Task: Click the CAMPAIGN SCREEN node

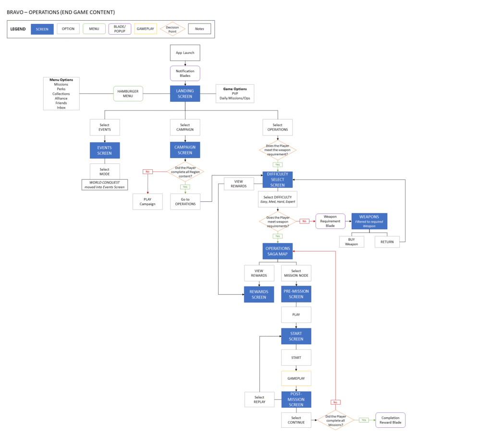Action: [x=185, y=150]
